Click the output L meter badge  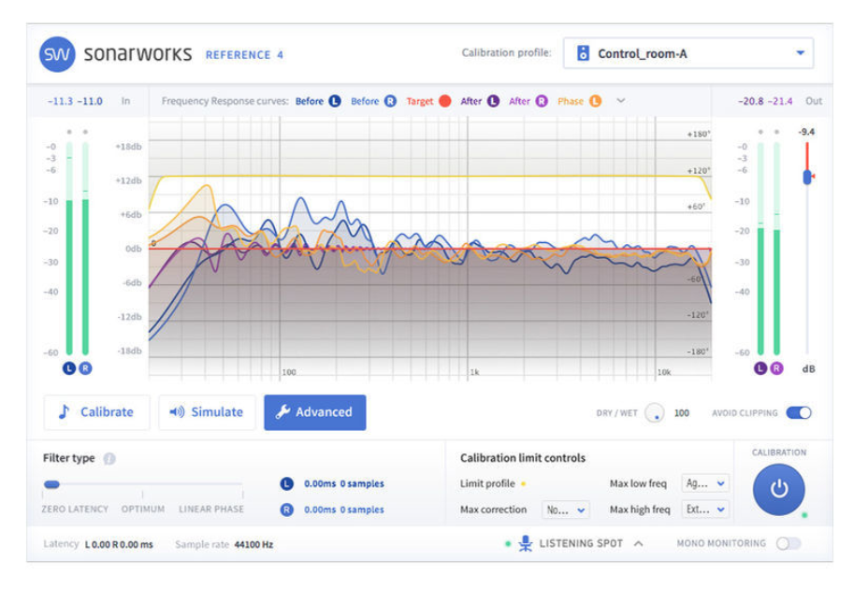point(760,368)
